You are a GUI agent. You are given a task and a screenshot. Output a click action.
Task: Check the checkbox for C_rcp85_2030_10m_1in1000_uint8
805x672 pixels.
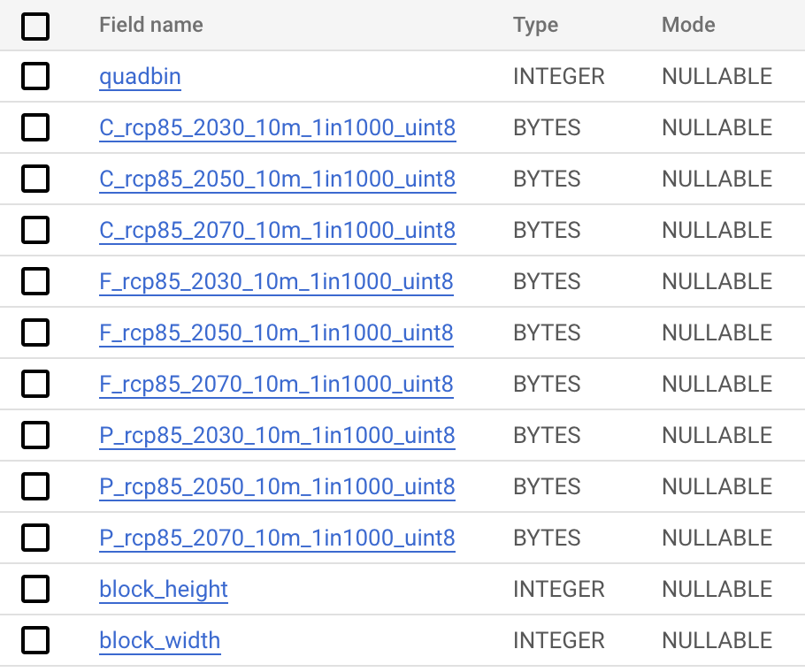click(35, 127)
